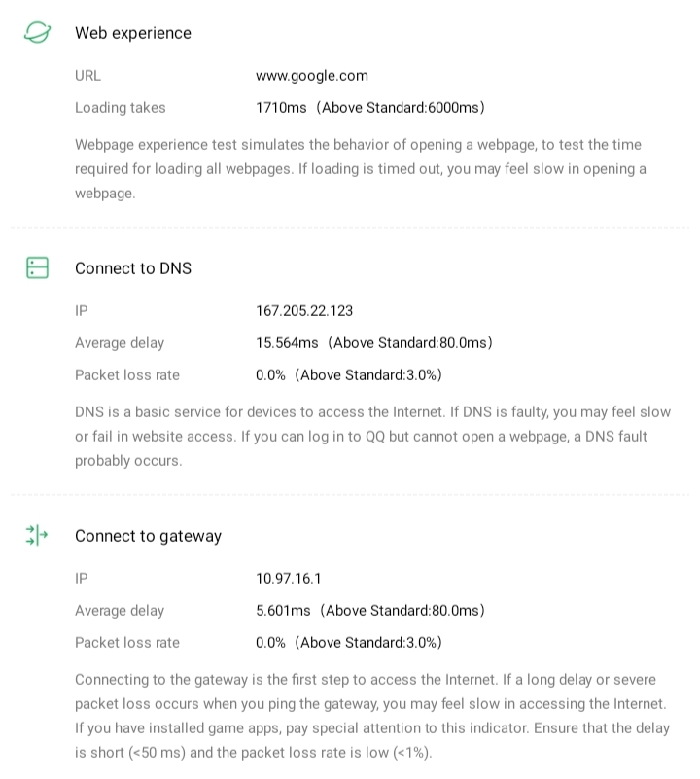
Task: Click the DNS Packet loss rate label
Action: [x=127, y=375]
